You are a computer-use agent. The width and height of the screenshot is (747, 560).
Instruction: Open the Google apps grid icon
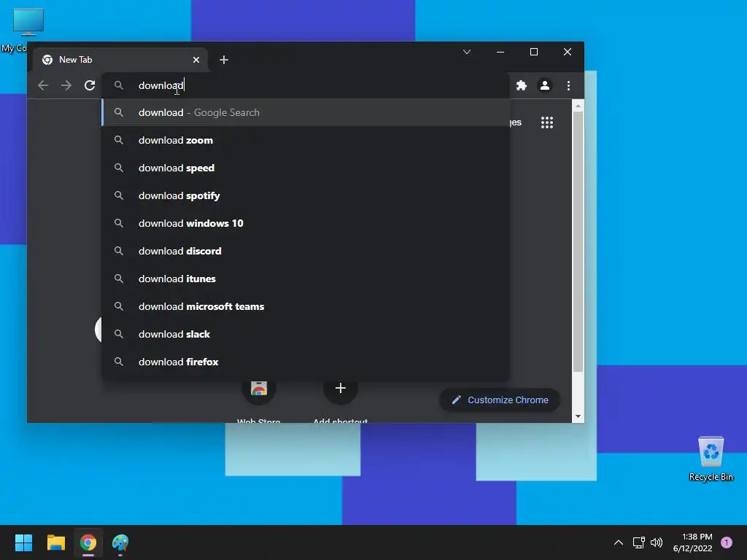pos(547,122)
